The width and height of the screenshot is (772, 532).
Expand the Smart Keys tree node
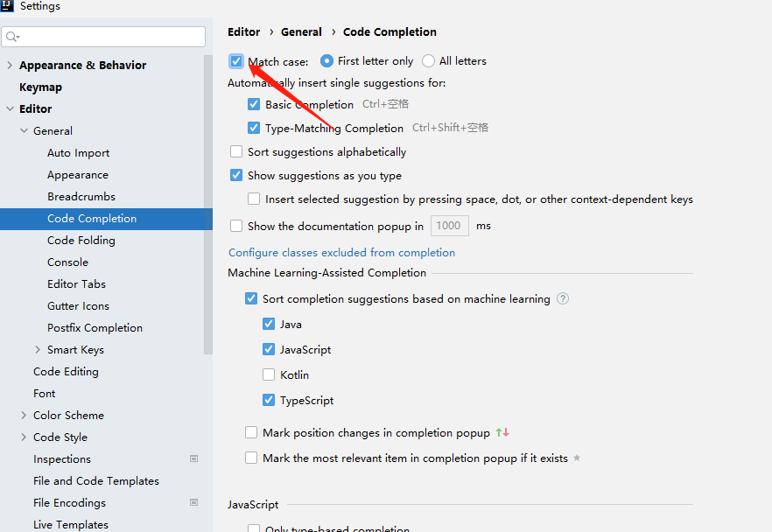click(x=38, y=350)
